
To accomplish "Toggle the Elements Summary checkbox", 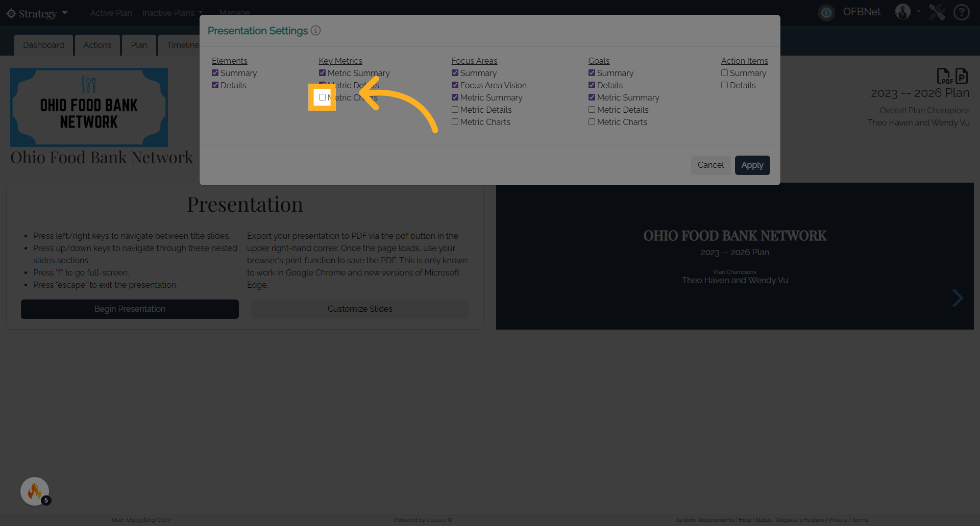I will (215, 73).
